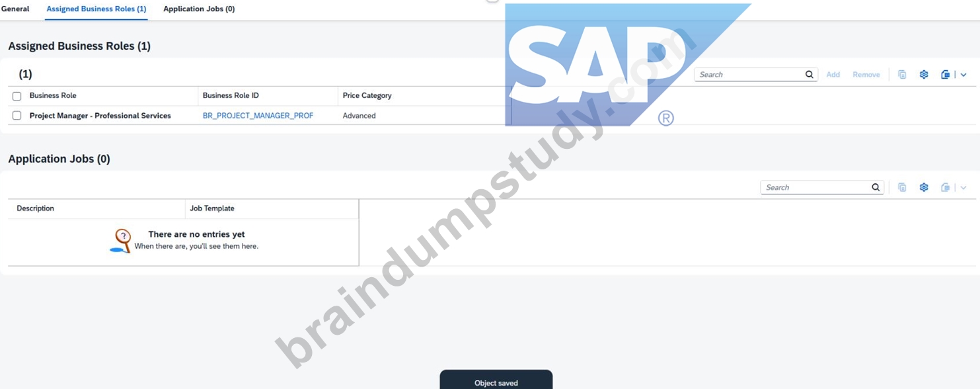Click the export icon in Business Roles toolbar
Screen dimensions: 980x389
point(945,75)
